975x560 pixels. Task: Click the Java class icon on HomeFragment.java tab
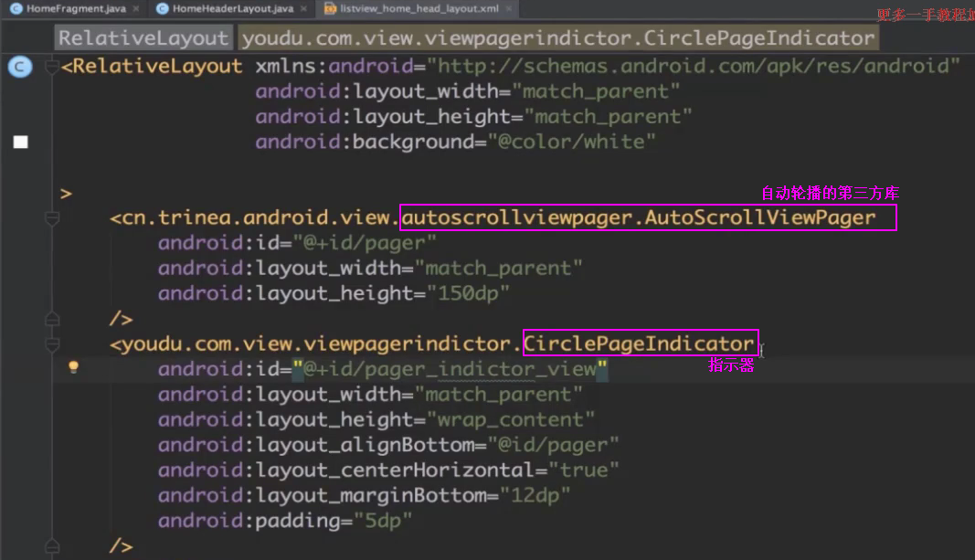16,9
